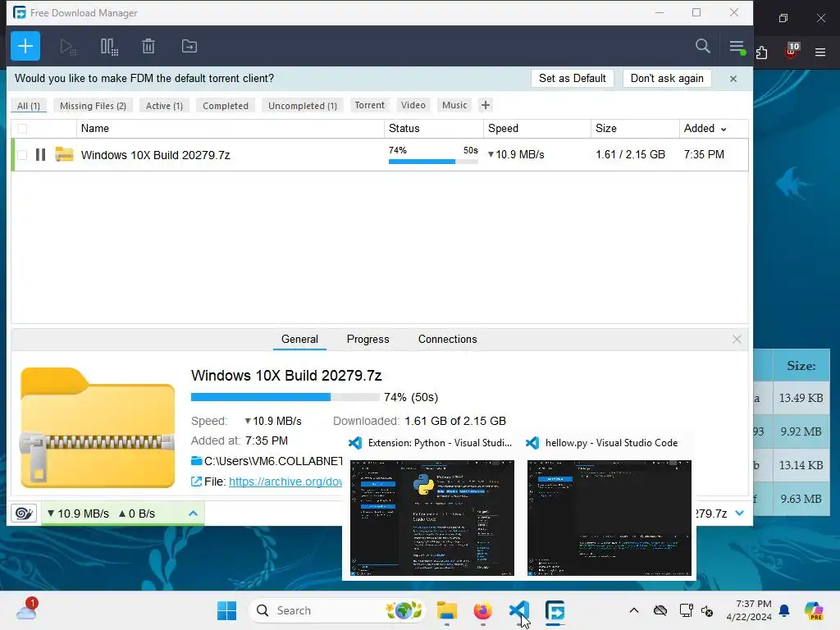
Task: Pause all downloads from the toolbar
Action: (x=109, y=47)
